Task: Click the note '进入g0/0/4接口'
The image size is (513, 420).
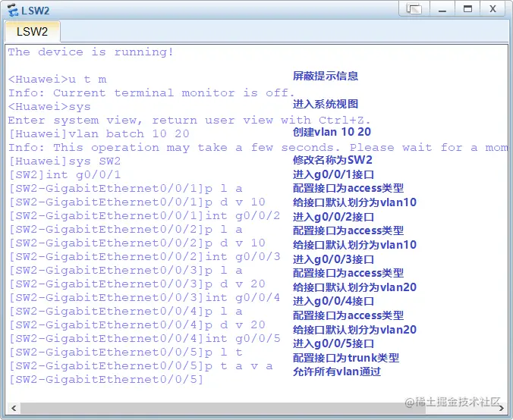Action: point(333,301)
